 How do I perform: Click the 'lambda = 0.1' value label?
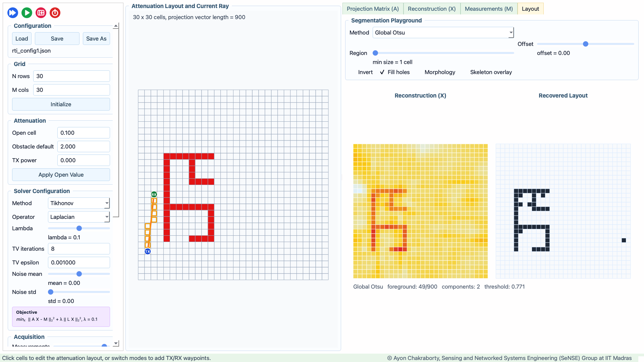click(x=64, y=237)
